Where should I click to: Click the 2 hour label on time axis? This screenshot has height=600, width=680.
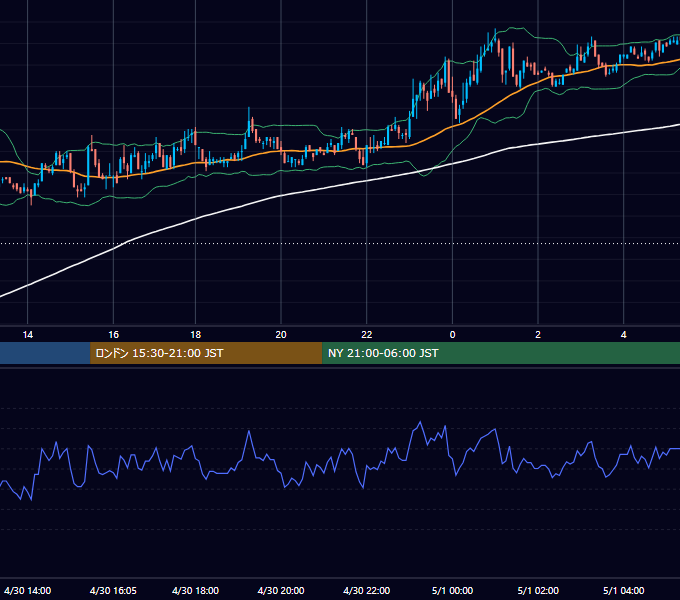(x=538, y=335)
